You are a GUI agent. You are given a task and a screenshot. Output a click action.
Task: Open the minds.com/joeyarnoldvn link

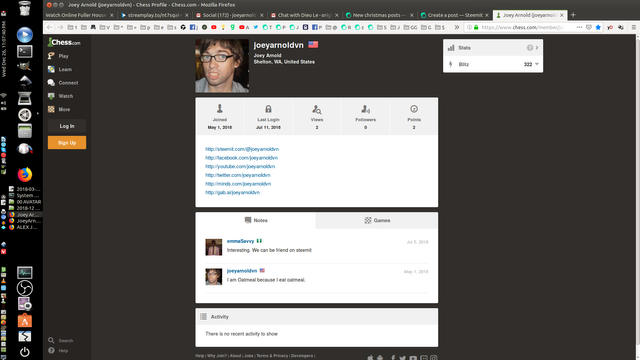[238, 184]
